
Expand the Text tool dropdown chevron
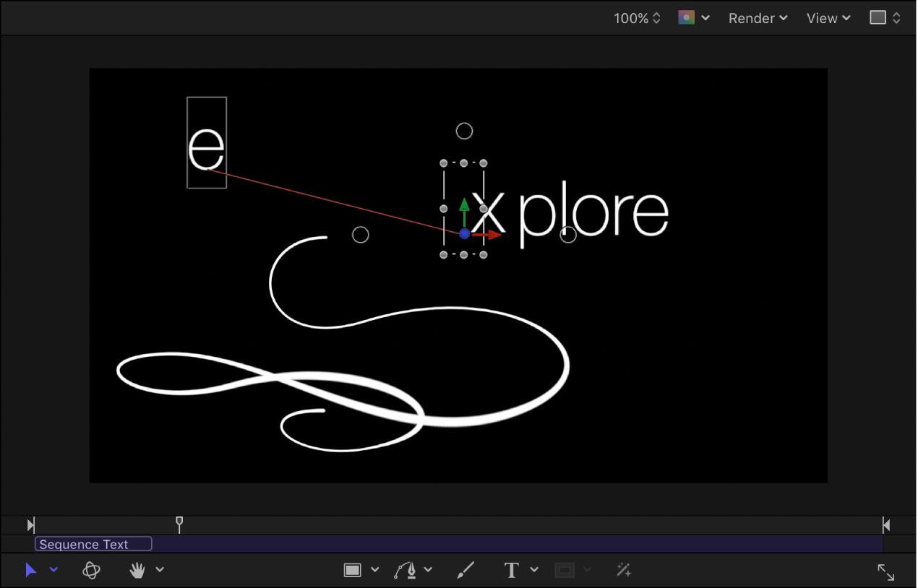[x=533, y=570]
